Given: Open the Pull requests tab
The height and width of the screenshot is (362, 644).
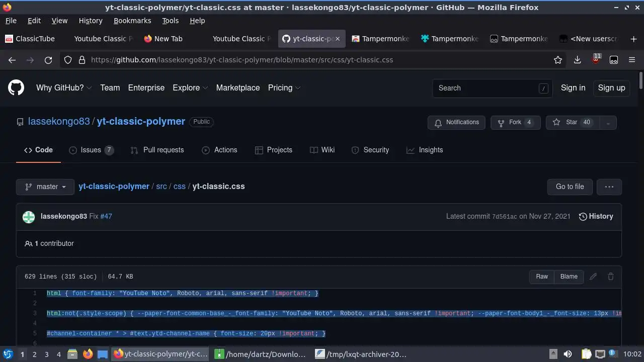Looking at the screenshot, I should pyautogui.click(x=157, y=150).
